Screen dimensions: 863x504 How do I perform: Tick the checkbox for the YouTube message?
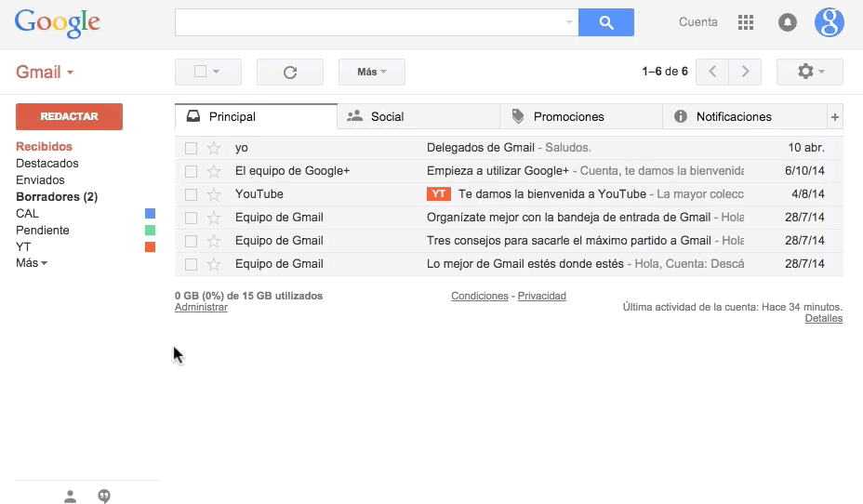(191, 194)
